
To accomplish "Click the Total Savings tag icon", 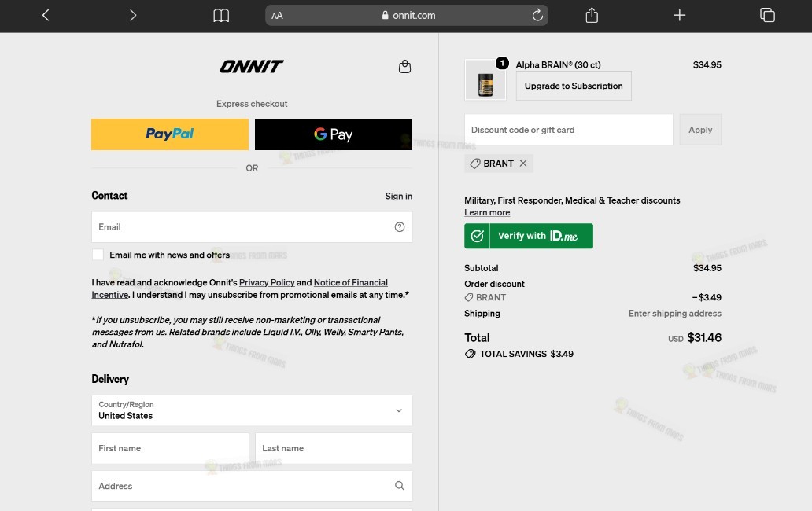I will tap(471, 354).
